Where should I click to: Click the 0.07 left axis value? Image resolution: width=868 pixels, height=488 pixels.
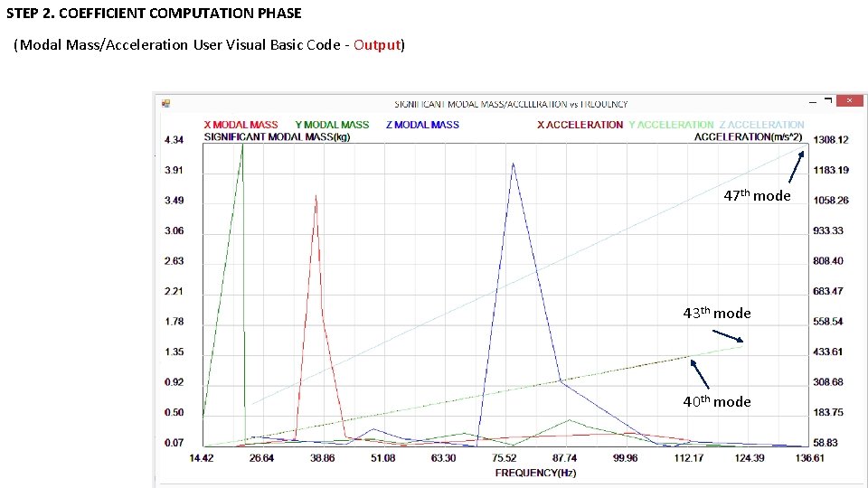174,443
